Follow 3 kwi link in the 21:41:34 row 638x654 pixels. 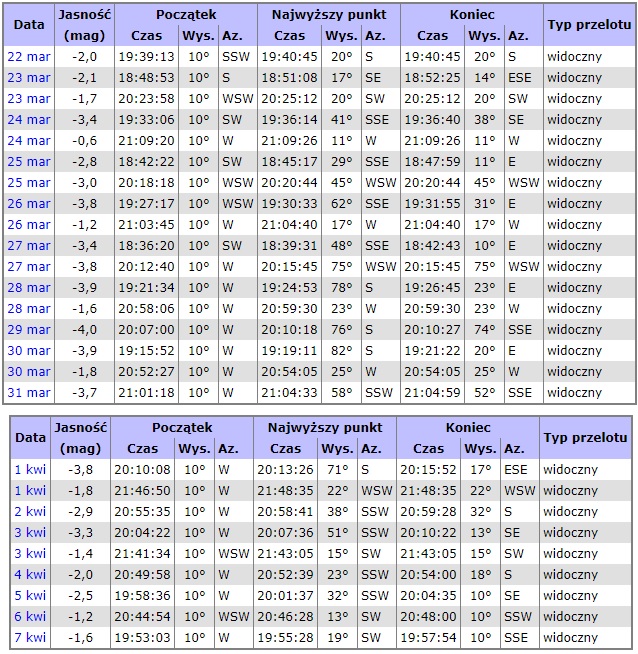pos(30,553)
